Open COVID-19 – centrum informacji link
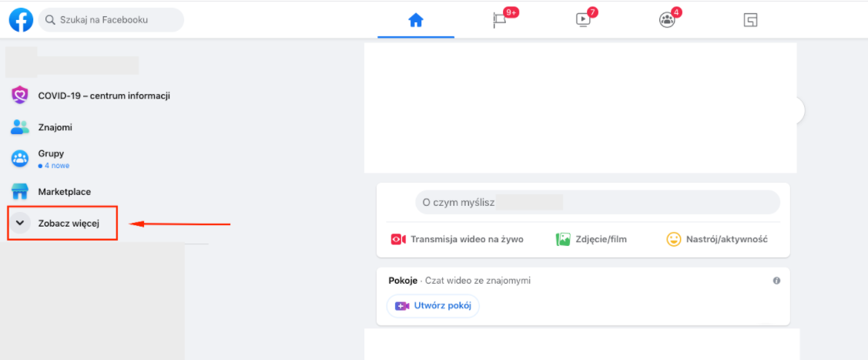This screenshot has height=360, width=868. (x=104, y=96)
